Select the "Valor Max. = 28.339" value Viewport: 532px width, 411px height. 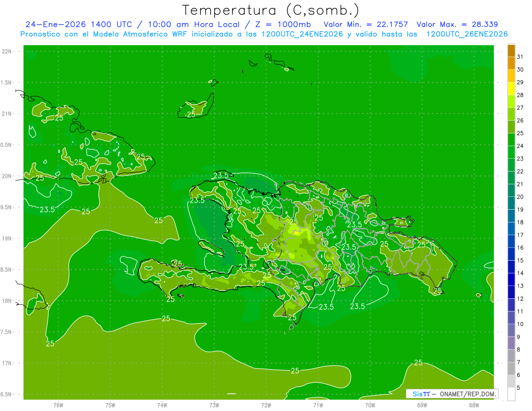pos(457,24)
